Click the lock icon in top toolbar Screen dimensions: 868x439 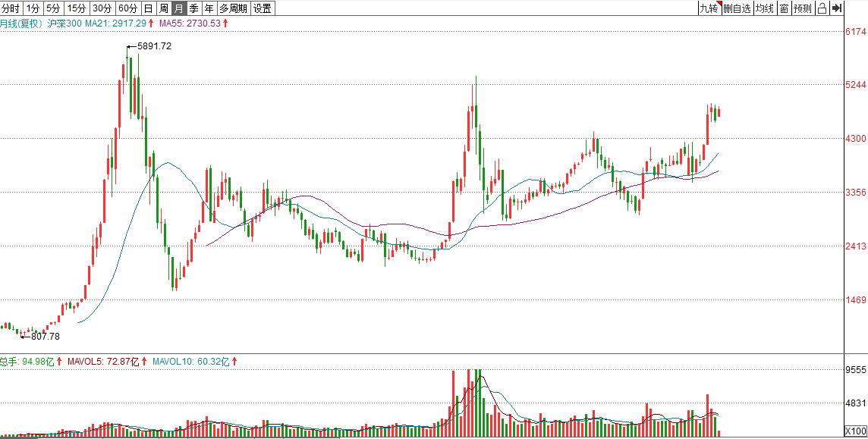(822, 8)
